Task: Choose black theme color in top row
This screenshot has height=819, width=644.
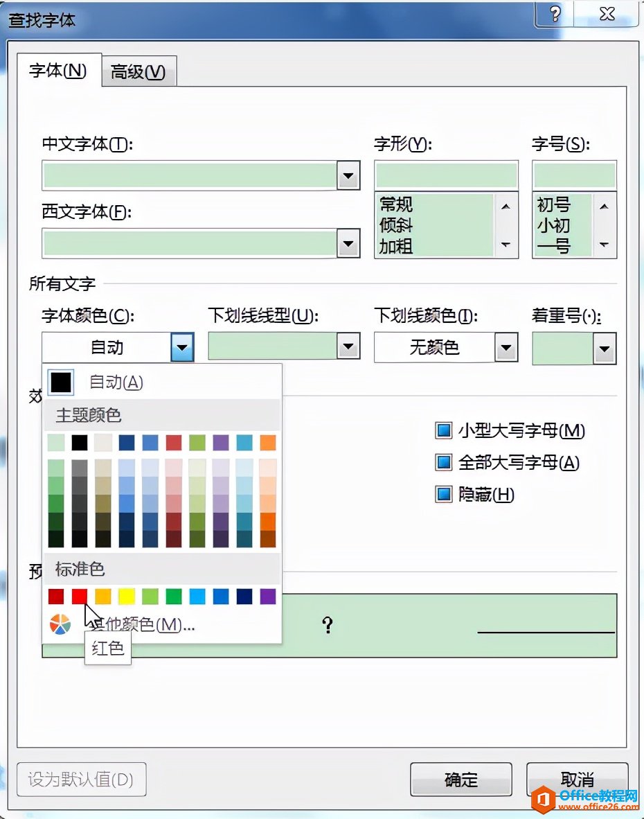Action: (80, 442)
